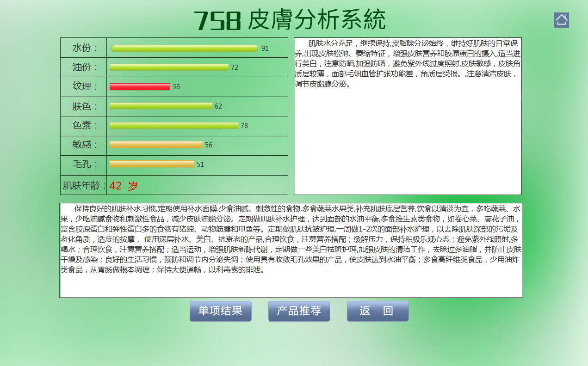Select the orange 敏感 bar showing 56
This screenshot has width=588, height=366.
point(156,145)
